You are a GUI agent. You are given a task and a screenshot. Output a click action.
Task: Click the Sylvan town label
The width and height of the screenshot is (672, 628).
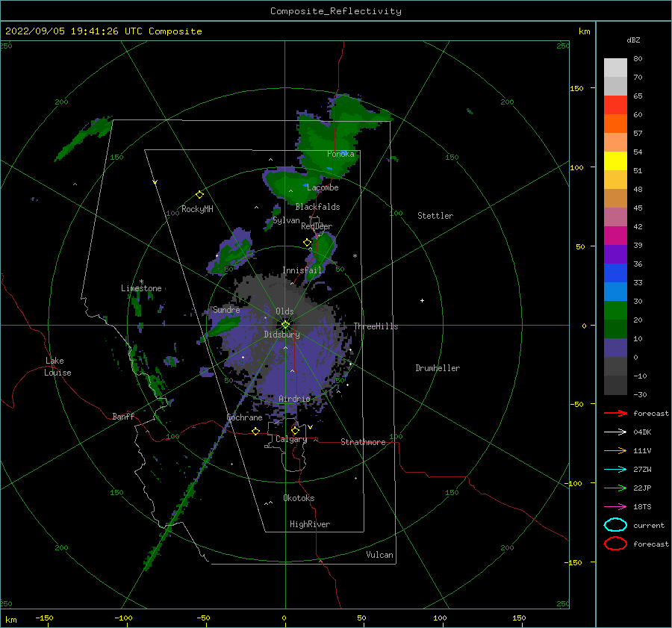[286, 220]
